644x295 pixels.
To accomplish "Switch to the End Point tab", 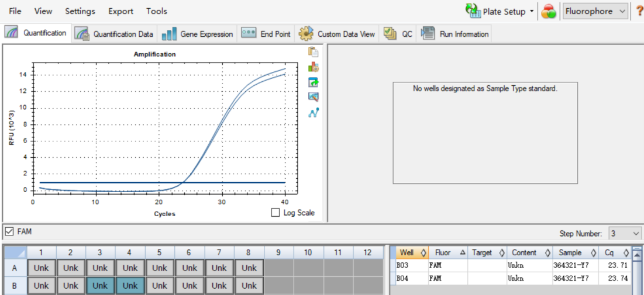I will pyautogui.click(x=266, y=34).
